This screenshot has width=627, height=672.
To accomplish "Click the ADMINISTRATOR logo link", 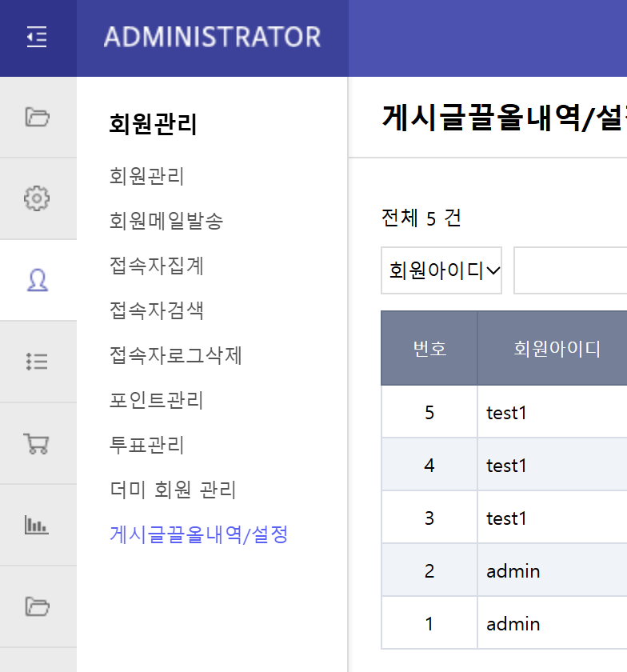I will pyautogui.click(x=213, y=37).
